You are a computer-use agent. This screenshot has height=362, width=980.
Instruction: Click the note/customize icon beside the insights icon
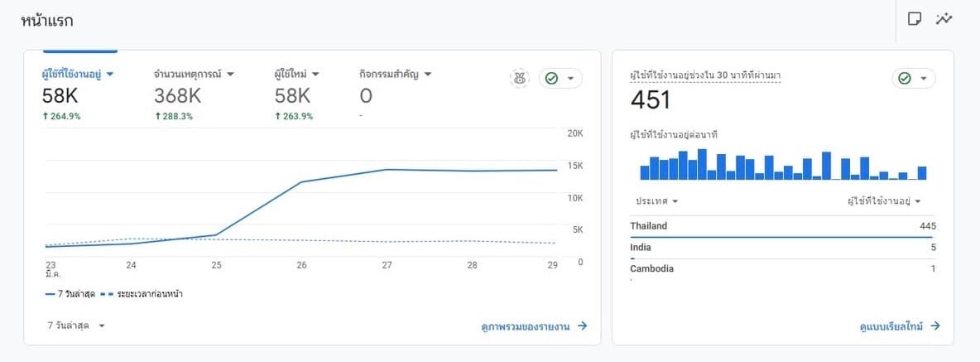(x=915, y=19)
